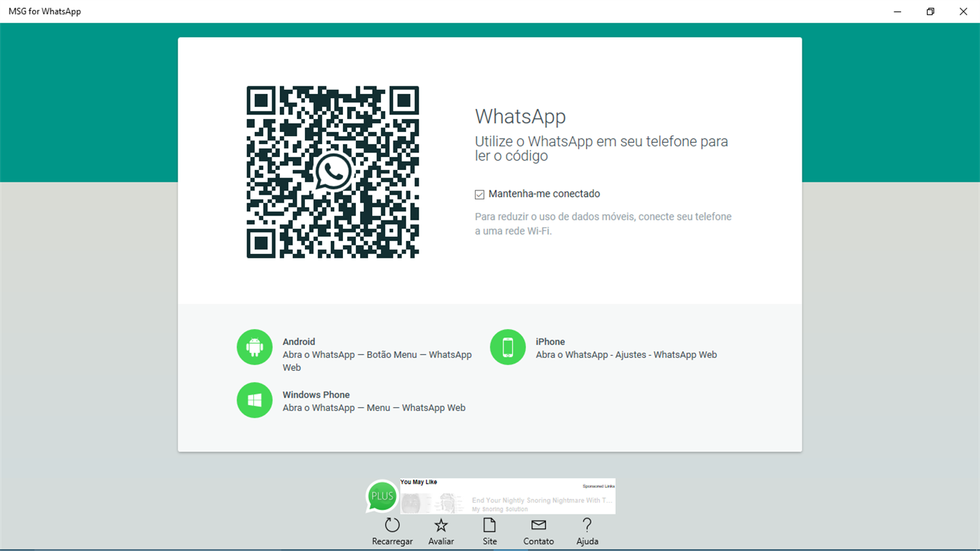
Task: Click the Contato envelope icon
Action: [538, 531]
